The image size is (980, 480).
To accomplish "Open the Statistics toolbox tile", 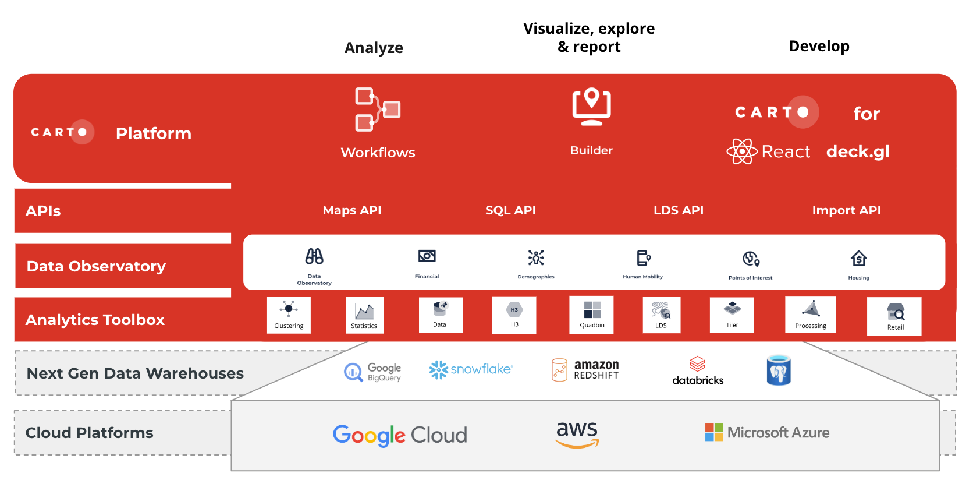I will pos(364,315).
